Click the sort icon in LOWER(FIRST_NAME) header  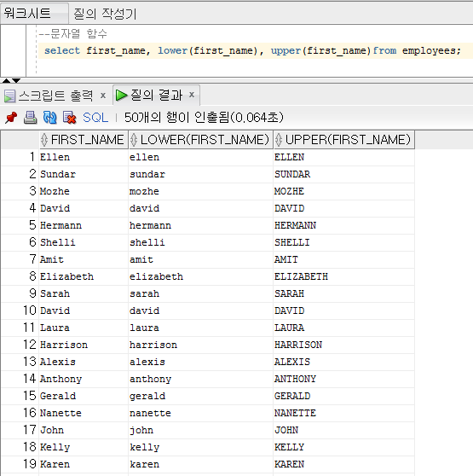point(134,140)
